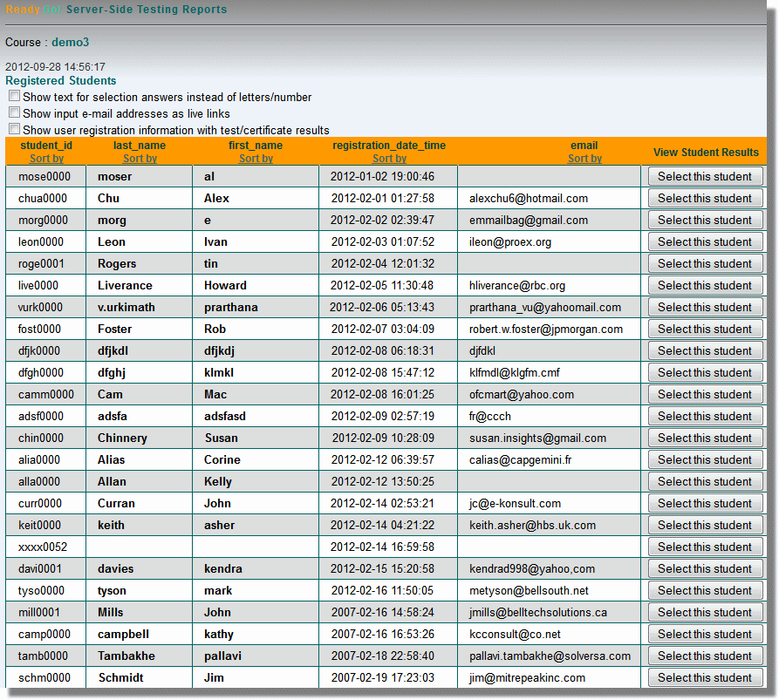The image size is (779, 700).
Task: Select this student for vurk0000
Action: [705, 308]
